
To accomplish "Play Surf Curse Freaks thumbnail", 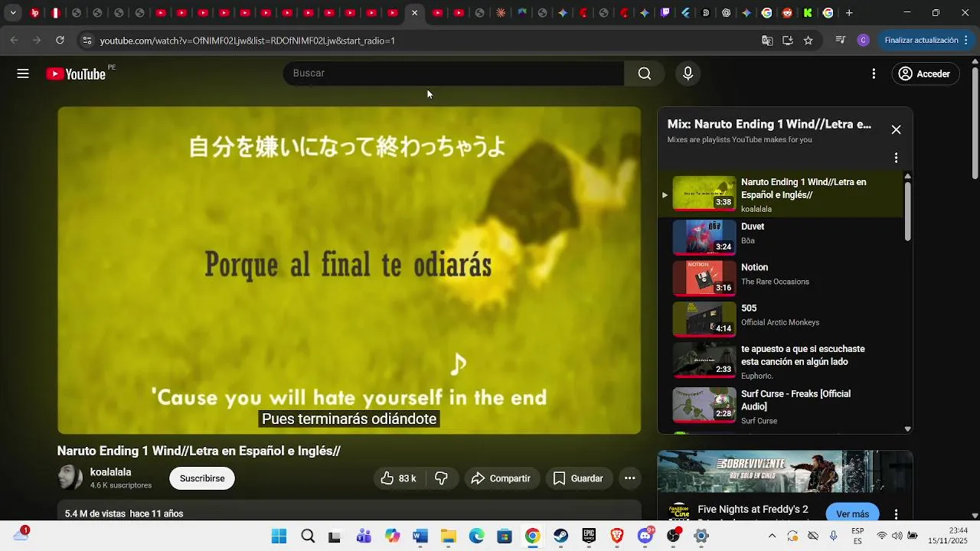I will click(704, 405).
